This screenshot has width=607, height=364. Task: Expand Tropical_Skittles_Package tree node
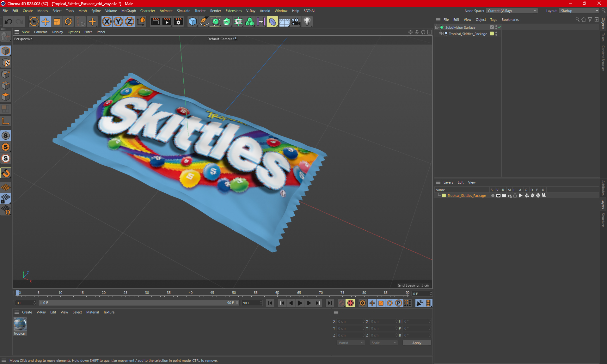[440, 34]
